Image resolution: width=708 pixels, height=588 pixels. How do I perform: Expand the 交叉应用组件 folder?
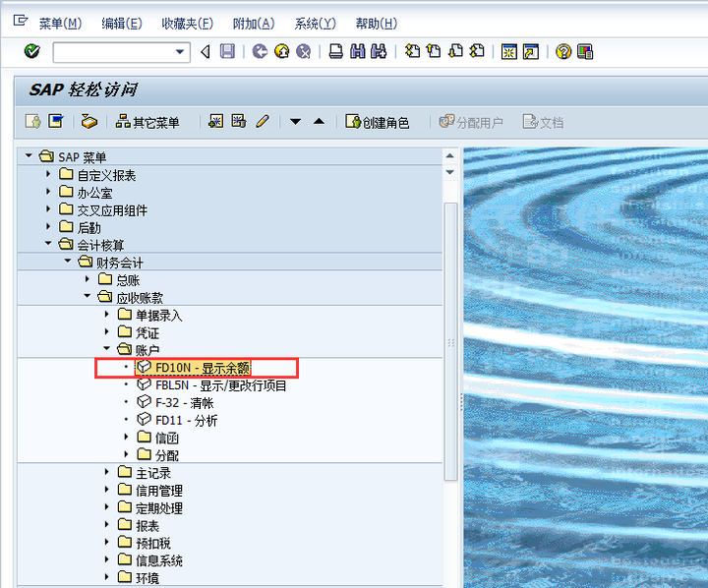[48, 208]
